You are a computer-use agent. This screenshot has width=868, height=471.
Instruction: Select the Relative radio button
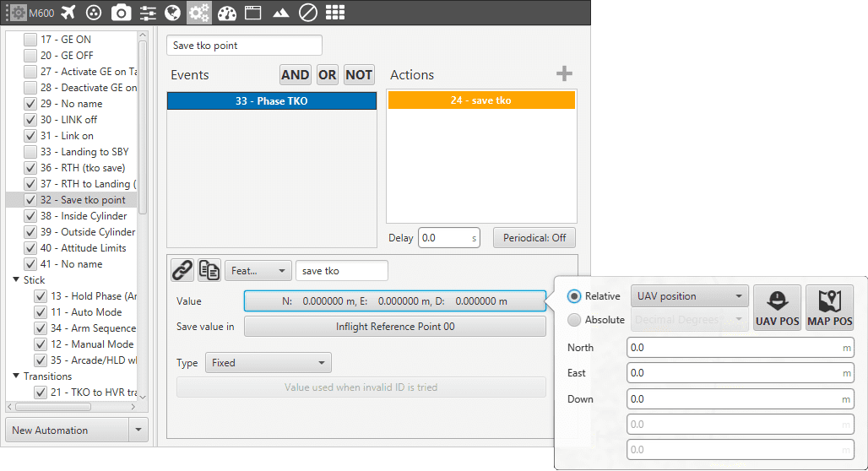(574, 296)
